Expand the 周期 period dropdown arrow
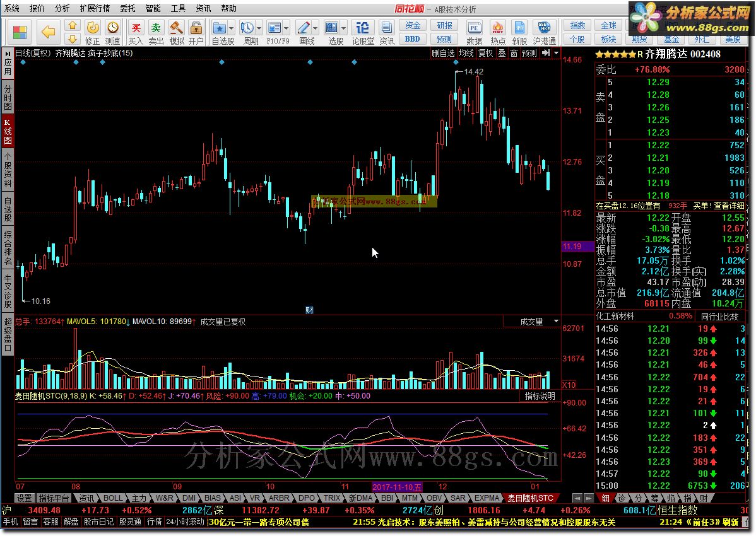Viewport: 756px width, 536px height. coord(259,28)
